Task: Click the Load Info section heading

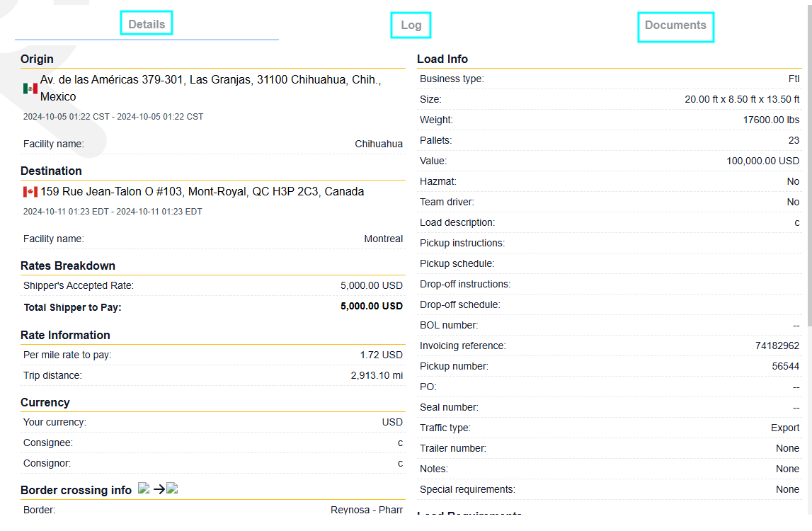Action: pos(442,59)
